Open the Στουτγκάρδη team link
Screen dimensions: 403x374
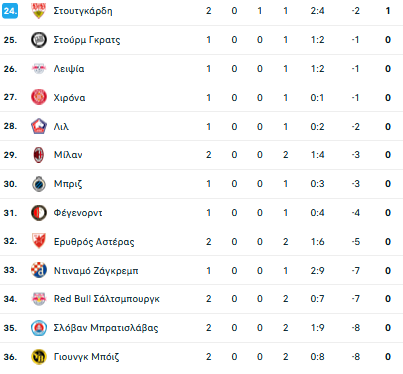click(83, 11)
